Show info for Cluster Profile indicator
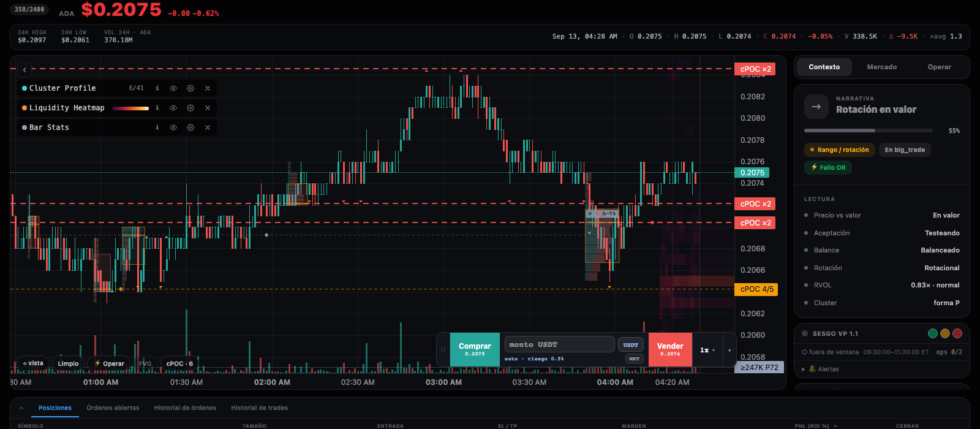The height and width of the screenshot is (429, 980). pos(157,88)
